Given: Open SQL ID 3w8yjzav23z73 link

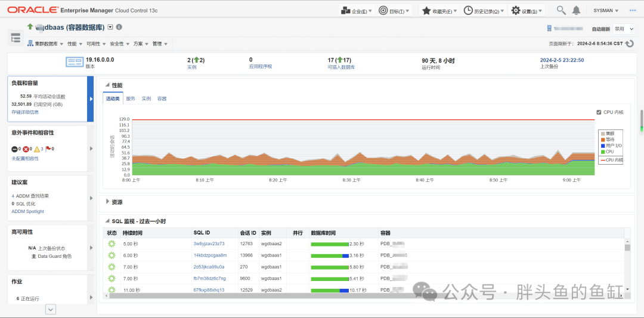Looking at the screenshot, I should pyautogui.click(x=209, y=243).
